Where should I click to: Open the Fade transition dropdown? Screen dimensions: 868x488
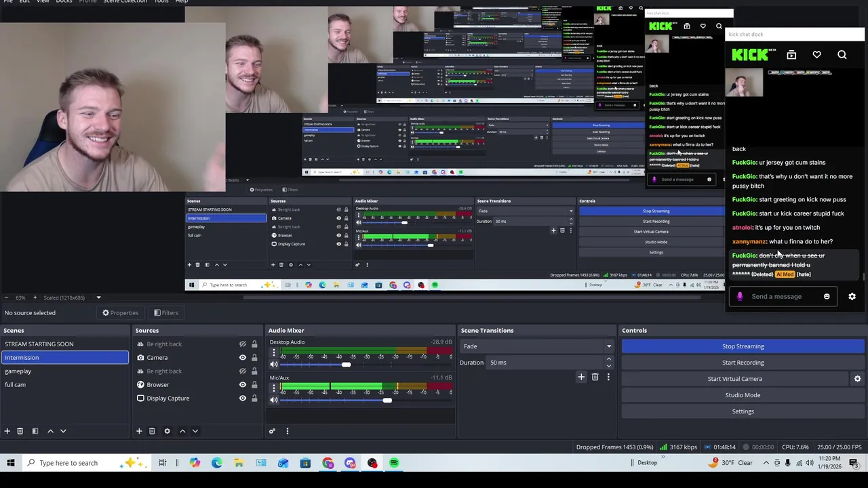point(536,346)
